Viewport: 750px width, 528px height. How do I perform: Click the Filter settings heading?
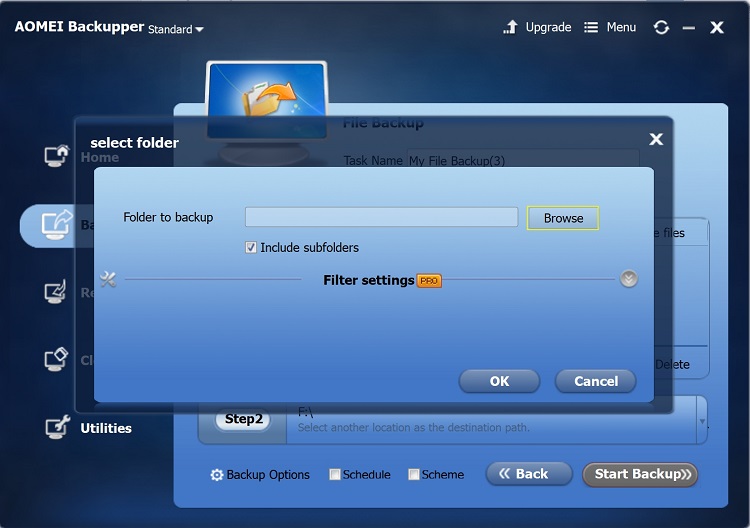[x=368, y=280]
